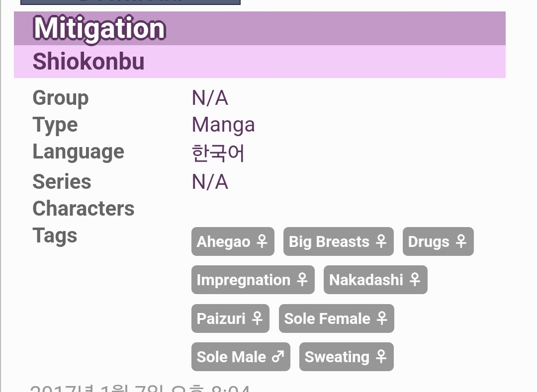Click the Paizuri tag chip
The image size is (537, 392).
tap(230, 318)
